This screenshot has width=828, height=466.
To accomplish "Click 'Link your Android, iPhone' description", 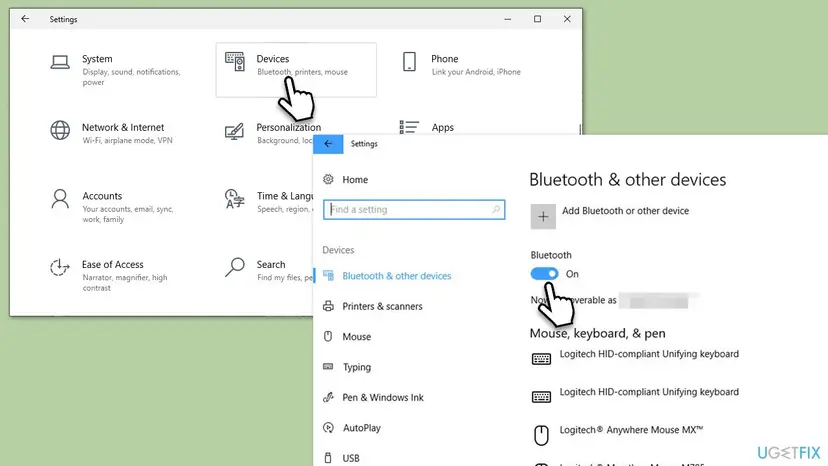I will 476,72.
